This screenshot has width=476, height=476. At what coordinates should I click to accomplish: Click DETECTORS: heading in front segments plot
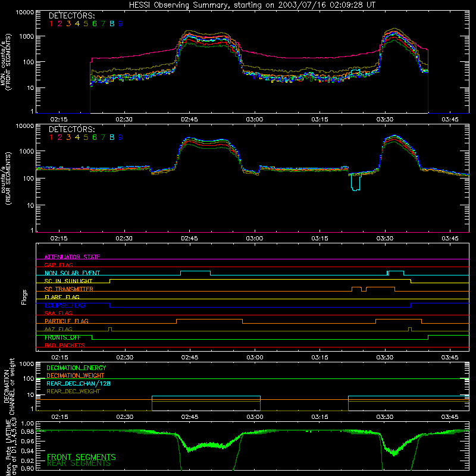click(71, 15)
